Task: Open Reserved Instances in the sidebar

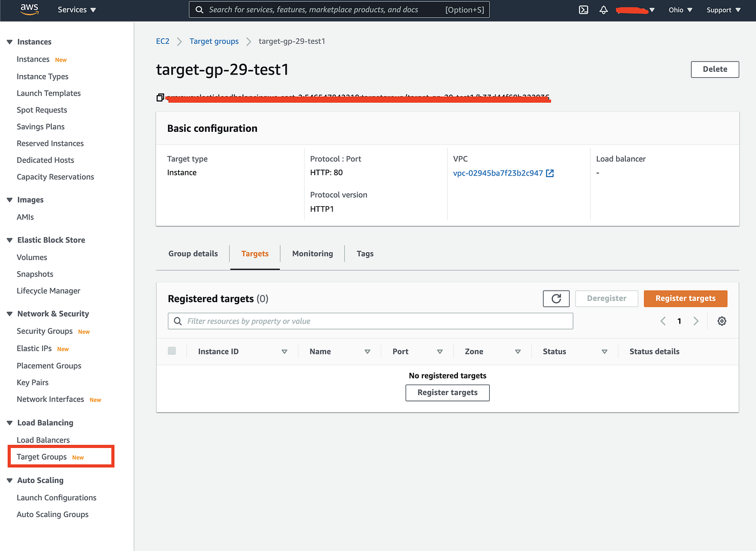Action: tap(50, 144)
